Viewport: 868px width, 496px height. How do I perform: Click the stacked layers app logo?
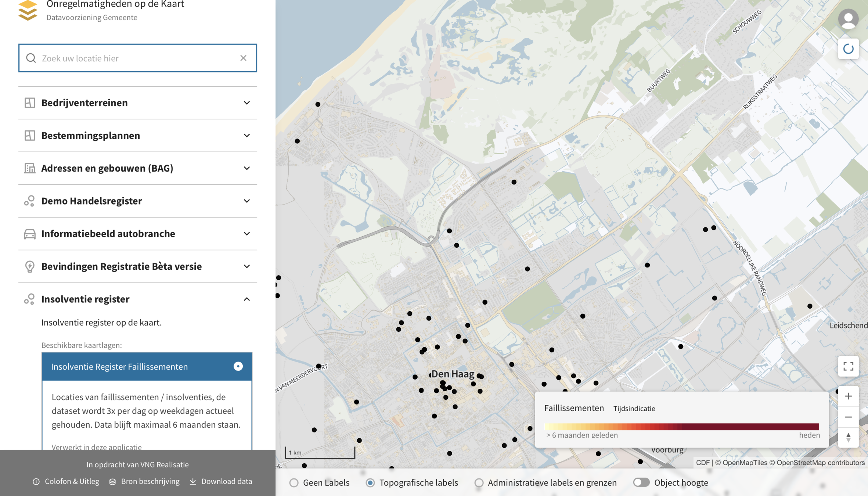point(28,10)
